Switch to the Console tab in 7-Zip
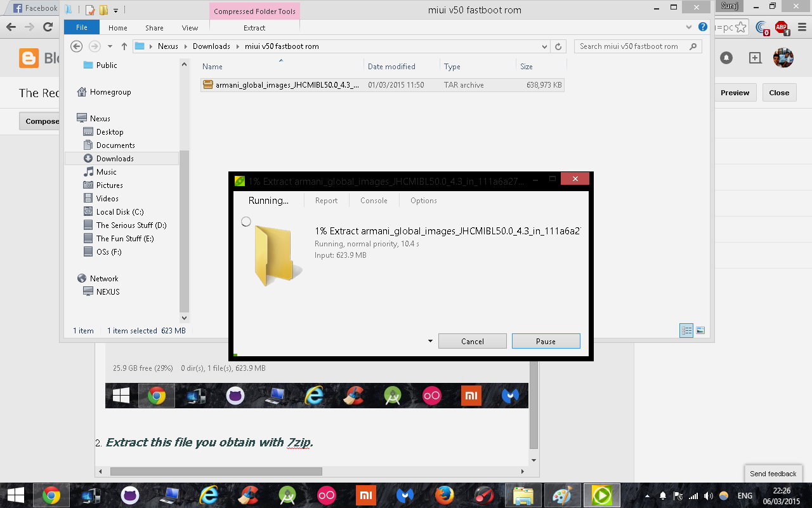 tap(374, 201)
